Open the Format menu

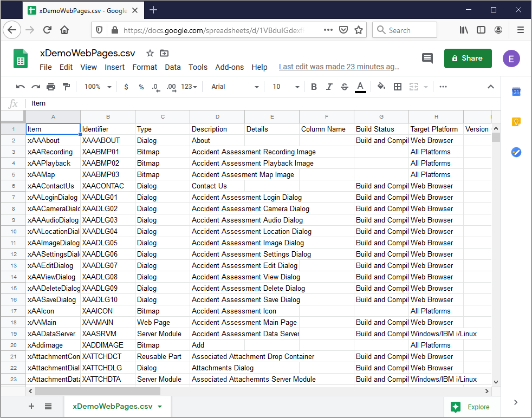(x=145, y=67)
